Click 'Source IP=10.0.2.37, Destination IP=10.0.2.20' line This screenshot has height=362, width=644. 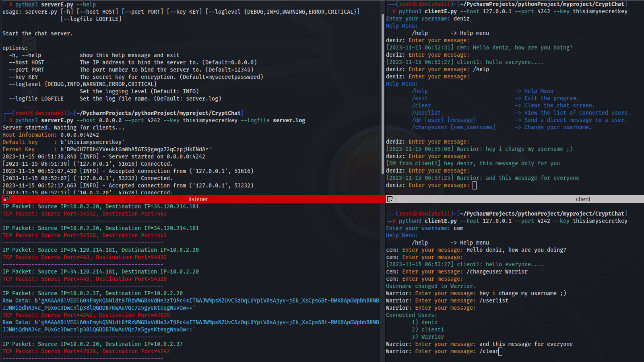(x=93, y=294)
